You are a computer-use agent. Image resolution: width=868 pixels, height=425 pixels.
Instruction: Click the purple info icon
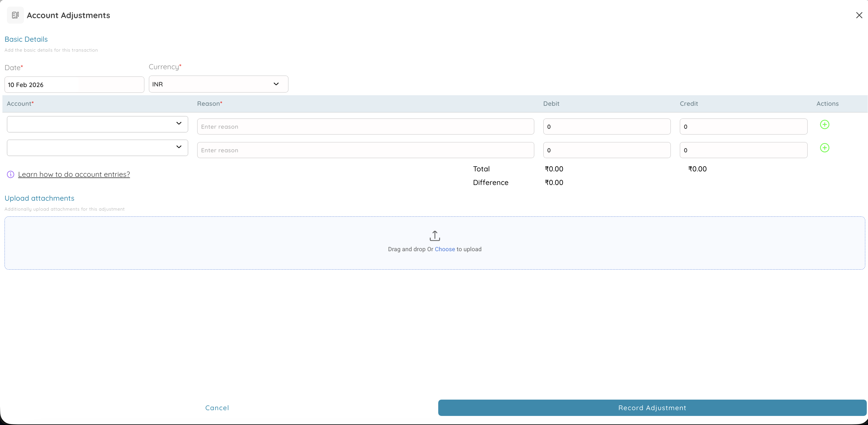11,174
